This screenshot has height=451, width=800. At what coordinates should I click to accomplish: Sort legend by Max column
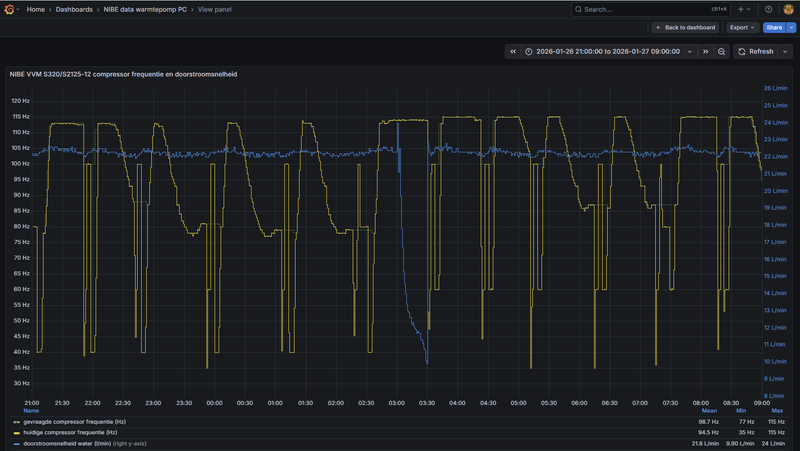pyautogui.click(x=777, y=411)
